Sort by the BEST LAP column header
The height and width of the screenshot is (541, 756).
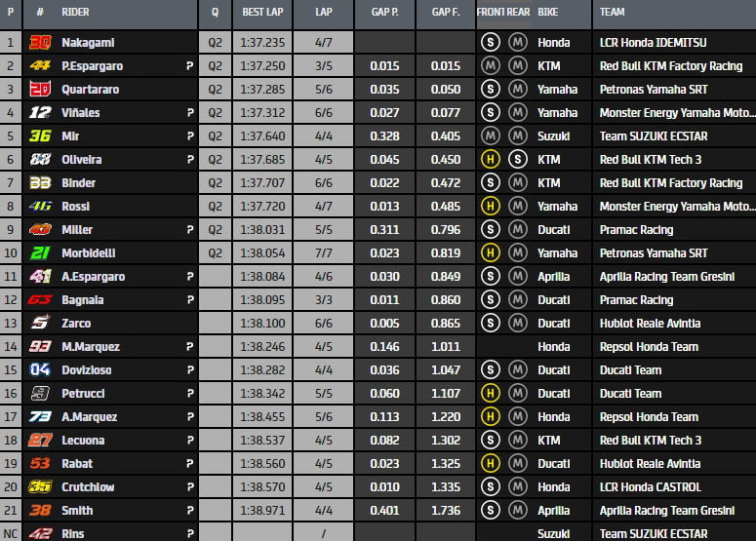(x=261, y=13)
